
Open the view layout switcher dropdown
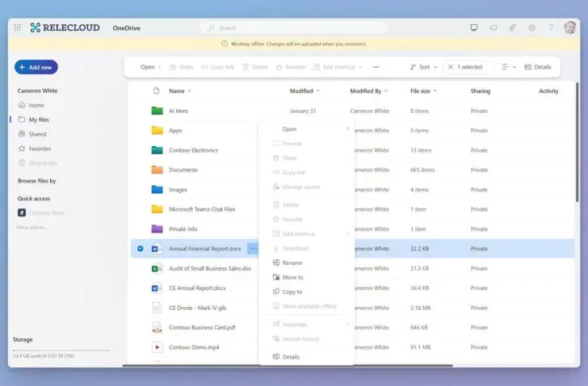(x=509, y=67)
